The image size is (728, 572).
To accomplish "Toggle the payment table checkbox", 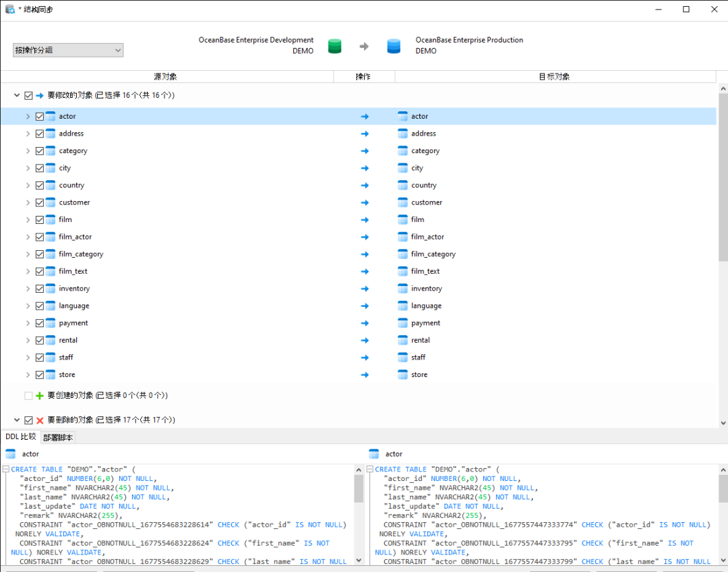I will 40,323.
